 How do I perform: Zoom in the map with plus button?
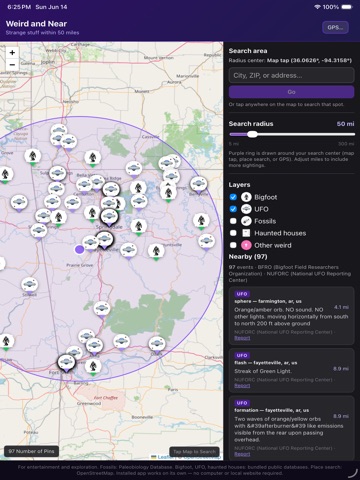point(12,52)
